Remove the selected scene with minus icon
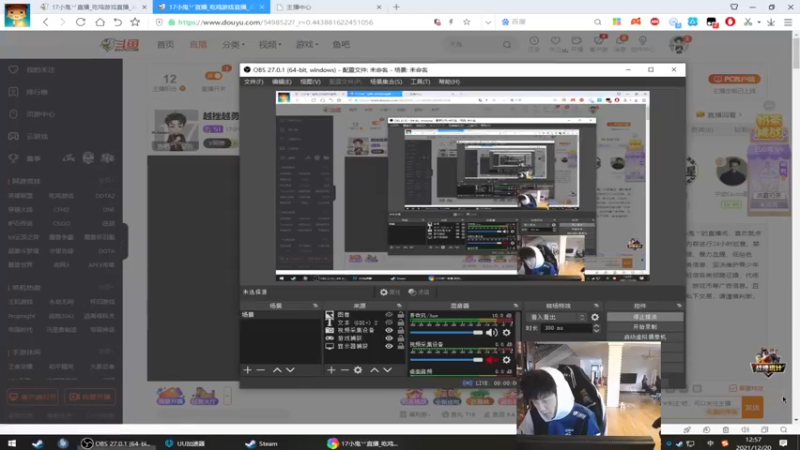 click(261, 370)
